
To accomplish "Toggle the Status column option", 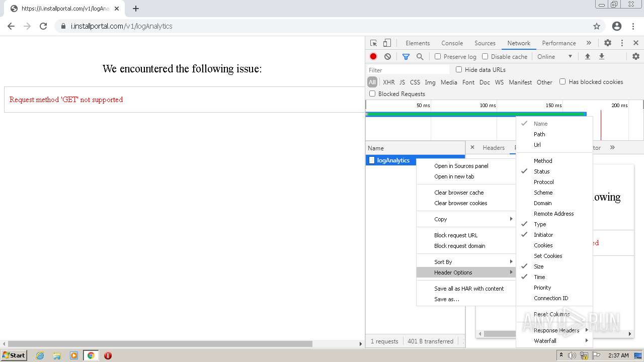I will (x=554, y=171).
